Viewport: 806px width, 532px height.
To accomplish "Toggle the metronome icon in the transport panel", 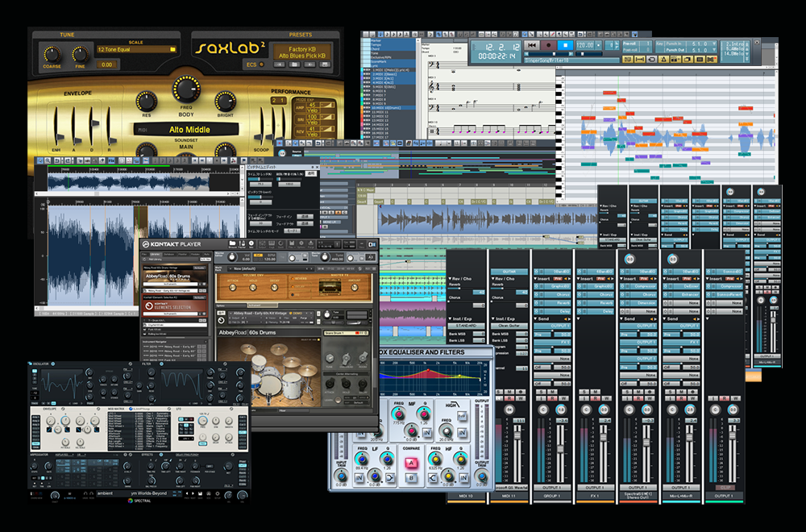I will 663,60.
